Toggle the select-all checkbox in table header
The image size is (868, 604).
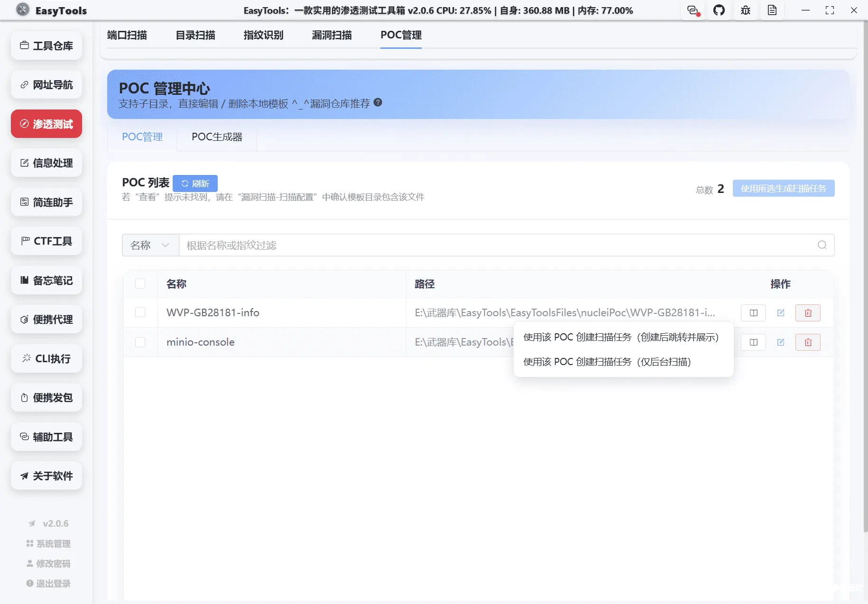(140, 284)
